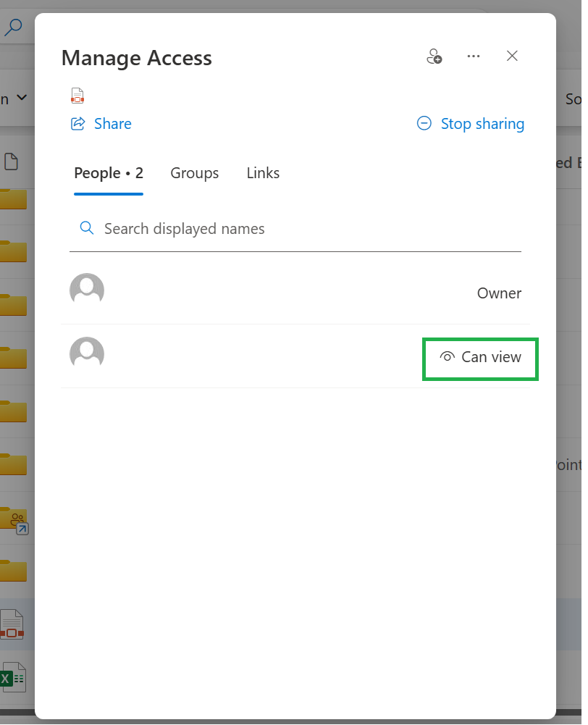Click the file type icon below Manage Access title
Screen dimensions: 588x725
[x=77, y=95]
